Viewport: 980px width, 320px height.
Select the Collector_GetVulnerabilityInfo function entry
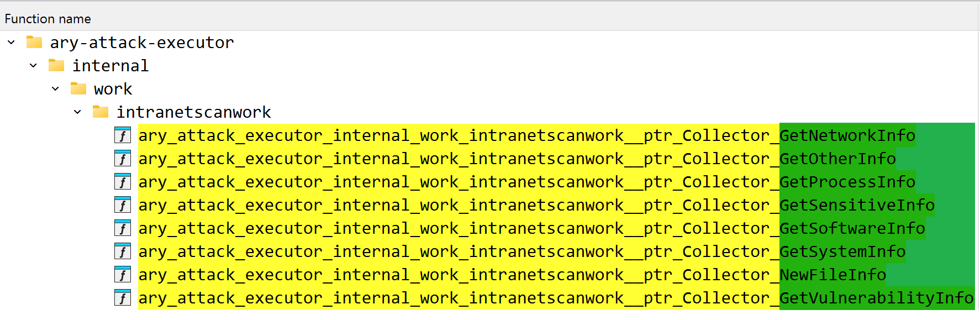coord(556,298)
